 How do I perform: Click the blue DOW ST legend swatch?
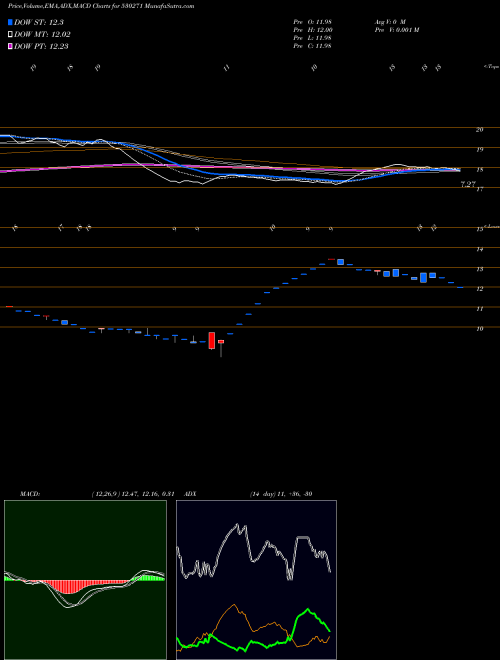[x=10, y=22]
